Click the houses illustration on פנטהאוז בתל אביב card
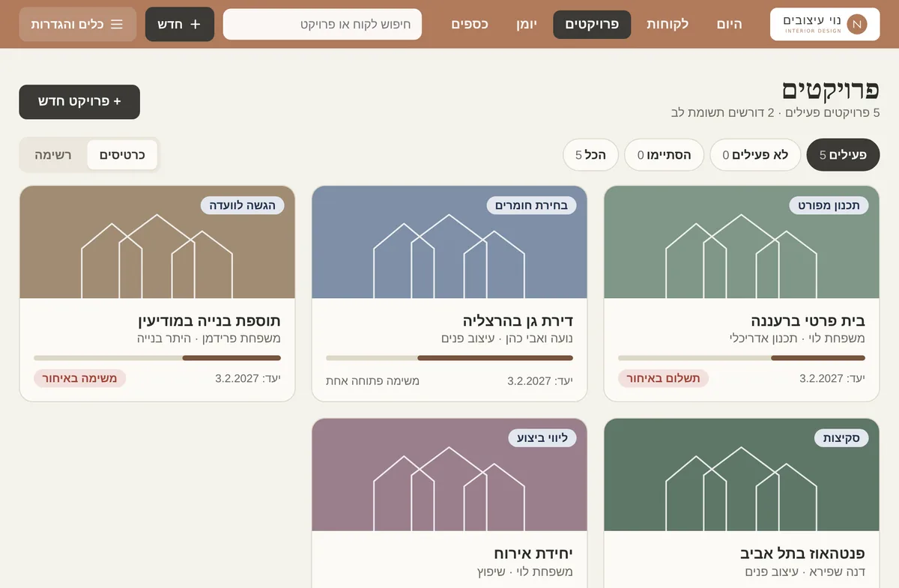The width and height of the screenshot is (899, 588). pos(741,489)
